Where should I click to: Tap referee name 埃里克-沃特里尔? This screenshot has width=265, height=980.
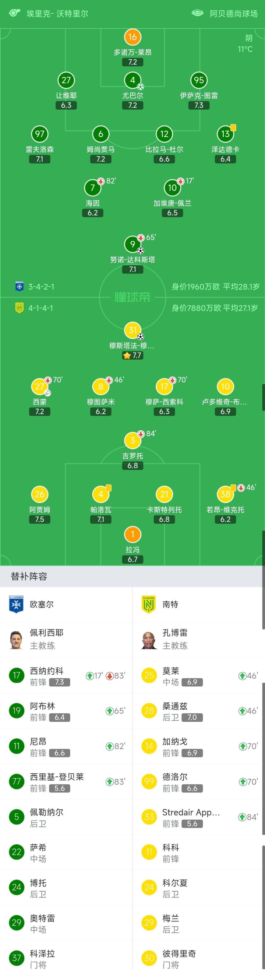click(57, 14)
